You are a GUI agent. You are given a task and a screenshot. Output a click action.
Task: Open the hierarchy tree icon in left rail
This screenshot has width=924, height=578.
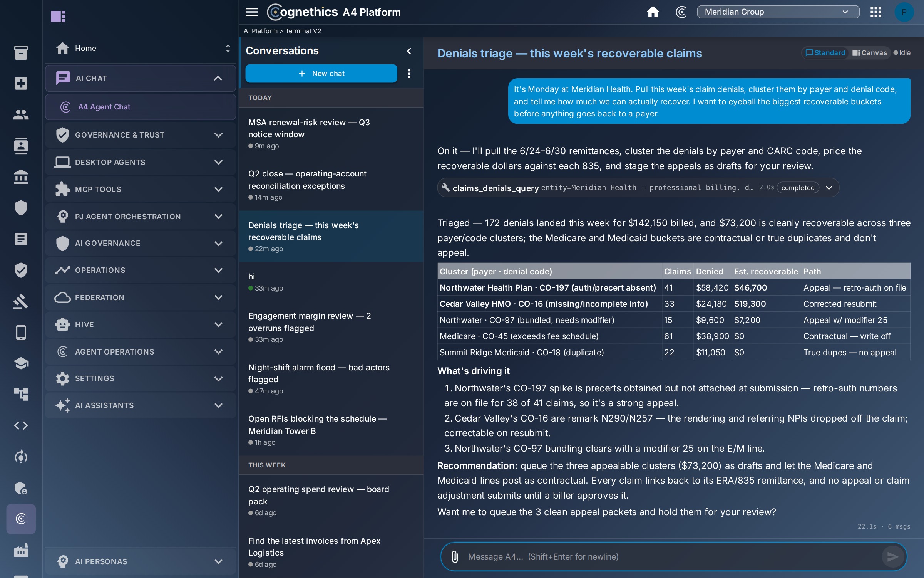pyautogui.click(x=21, y=394)
